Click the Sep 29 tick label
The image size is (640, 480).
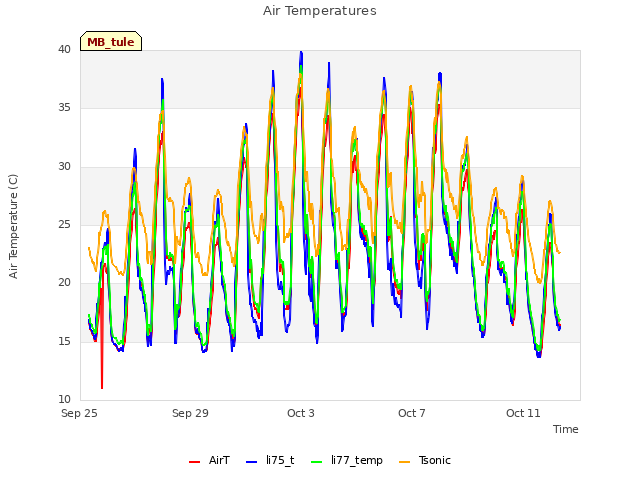(x=190, y=413)
